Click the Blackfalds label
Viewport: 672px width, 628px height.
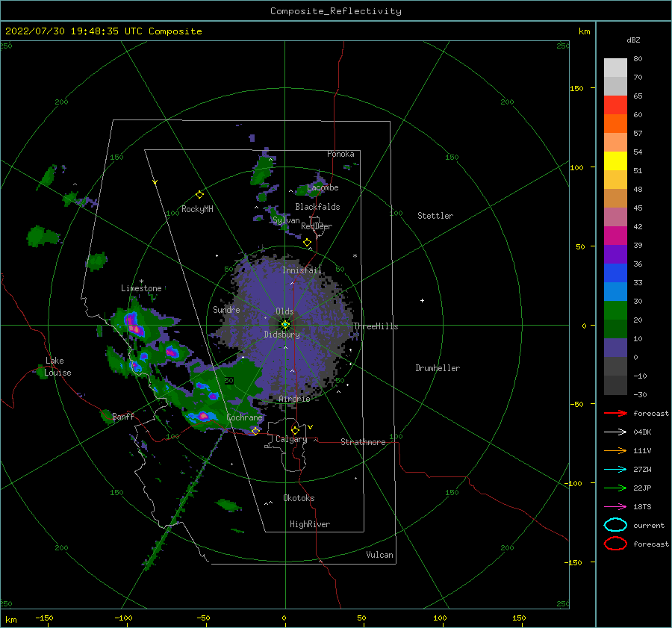click(317, 207)
